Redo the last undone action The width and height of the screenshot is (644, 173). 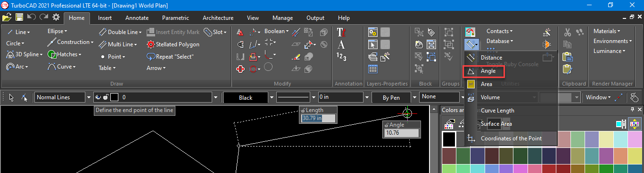coord(44,17)
